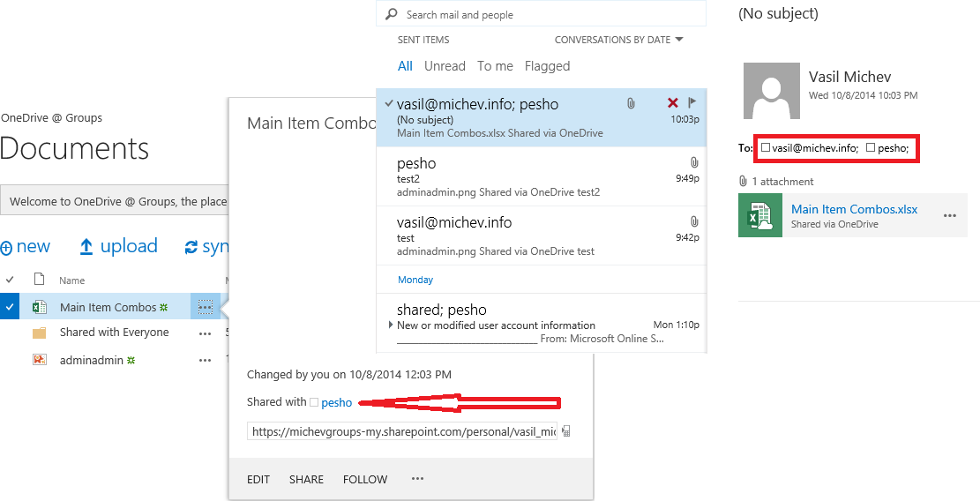The image size is (980, 501).
Task: Open the adminadmin file
Action: [92, 360]
